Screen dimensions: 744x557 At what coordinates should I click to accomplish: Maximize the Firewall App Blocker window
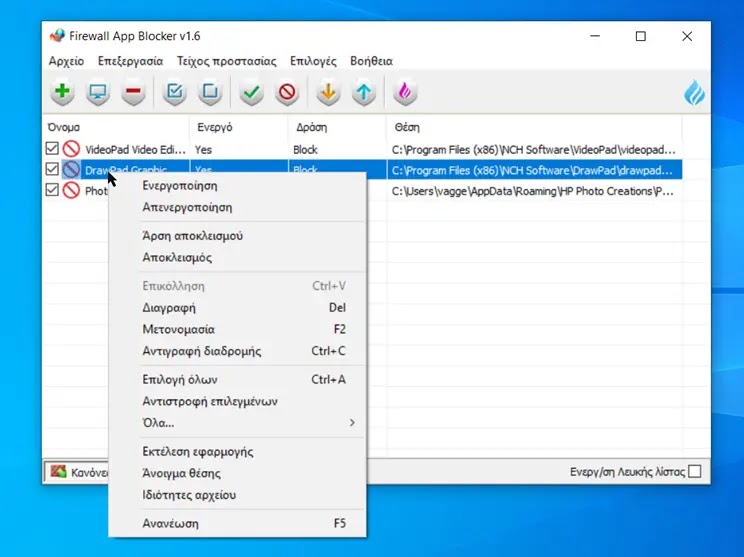[641, 36]
